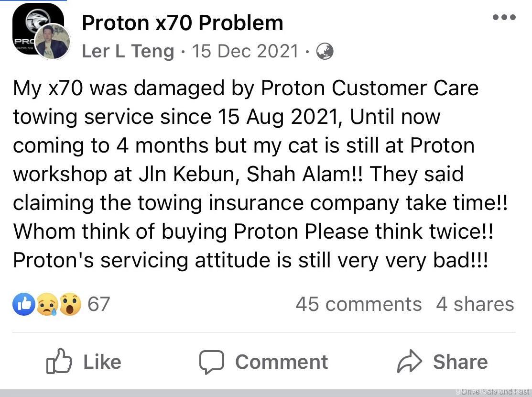Click the speech bubble Comment icon
The height and width of the screenshot is (397, 532).
coord(211,363)
